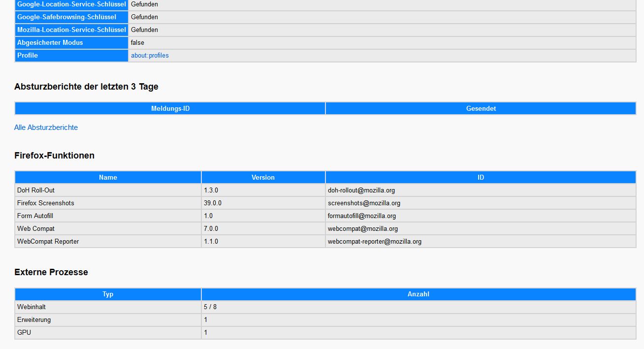Select the GPU process row label
This screenshot has height=349, width=644.
[24, 332]
